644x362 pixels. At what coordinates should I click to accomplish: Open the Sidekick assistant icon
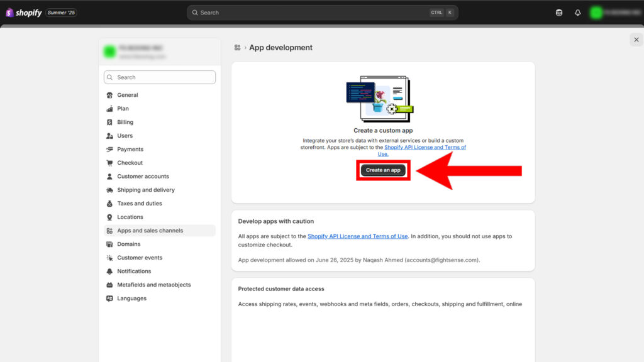[x=559, y=13]
